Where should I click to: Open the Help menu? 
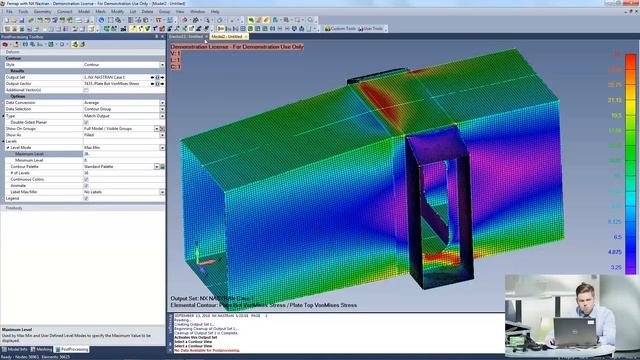click(x=215, y=11)
